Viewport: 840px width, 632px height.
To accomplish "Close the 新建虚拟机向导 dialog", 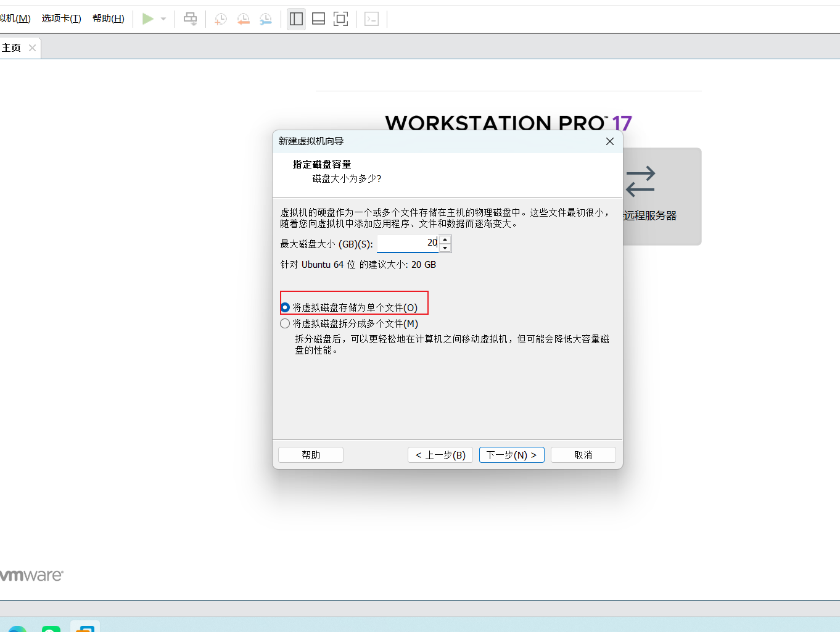I will tap(610, 141).
